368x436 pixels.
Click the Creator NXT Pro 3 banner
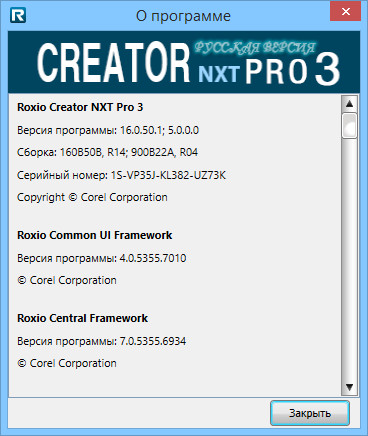tap(184, 62)
